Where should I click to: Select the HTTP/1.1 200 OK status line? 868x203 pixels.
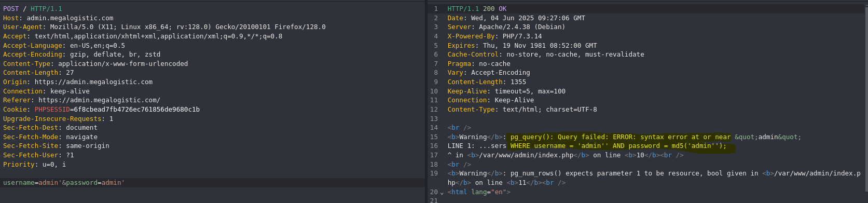pyautogui.click(x=477, y=9)
